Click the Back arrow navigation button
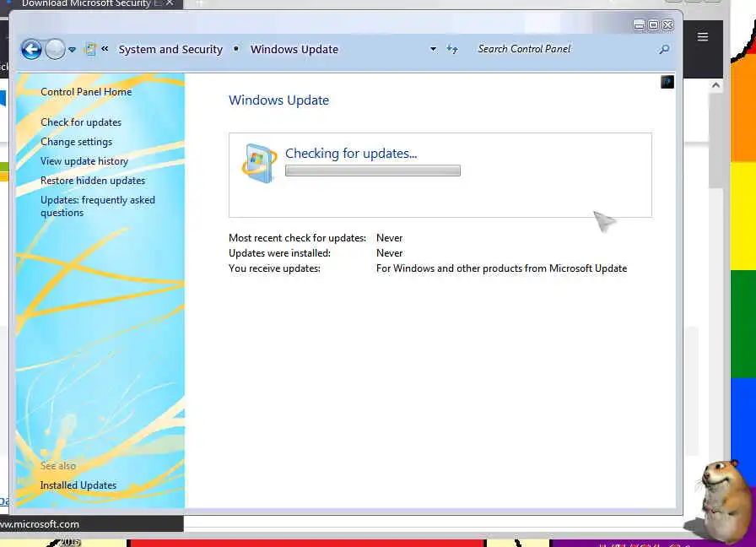The height and width of the screenshot is (547, 756). point(31,49)
